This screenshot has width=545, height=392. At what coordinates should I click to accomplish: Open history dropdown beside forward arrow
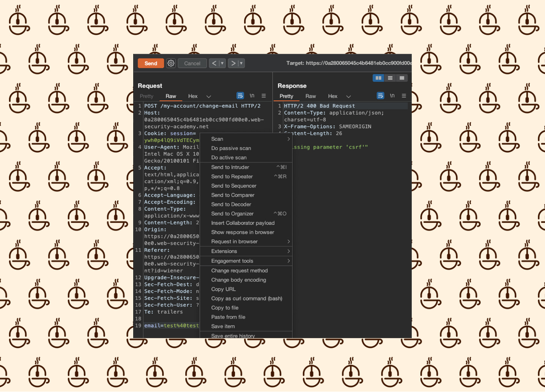(241, 63)
